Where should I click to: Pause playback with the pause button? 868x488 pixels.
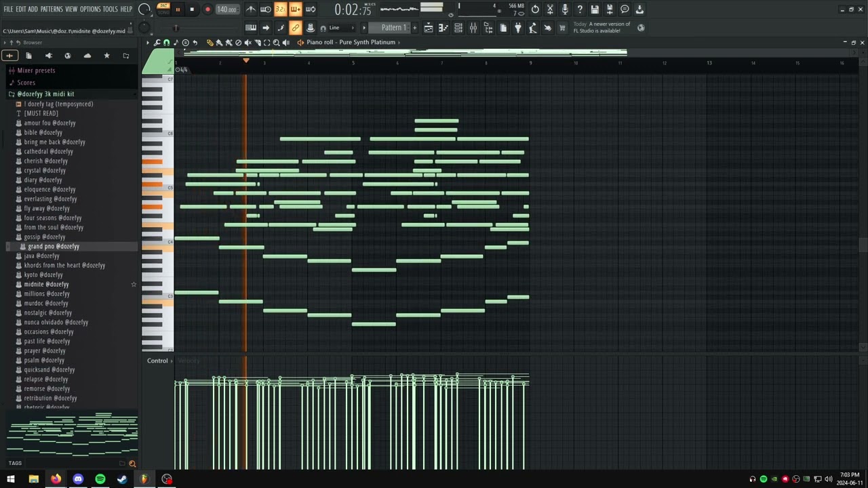tap(178, 9)
